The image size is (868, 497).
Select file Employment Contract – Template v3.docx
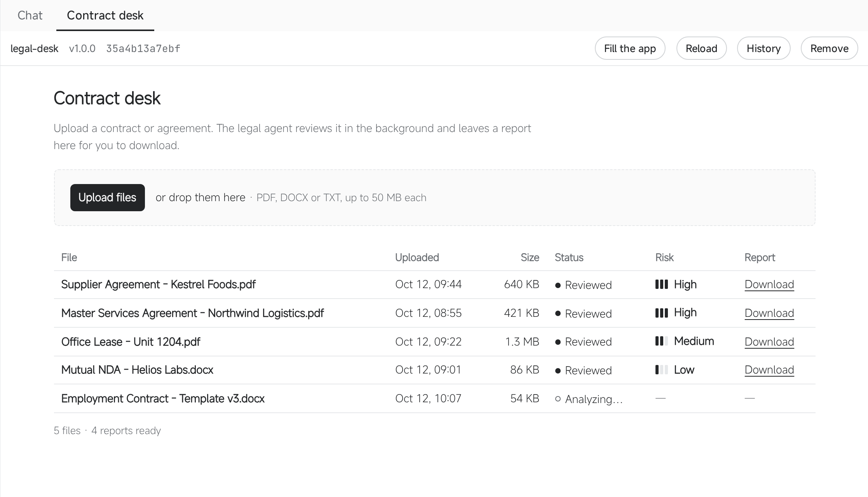click(163, 398)
